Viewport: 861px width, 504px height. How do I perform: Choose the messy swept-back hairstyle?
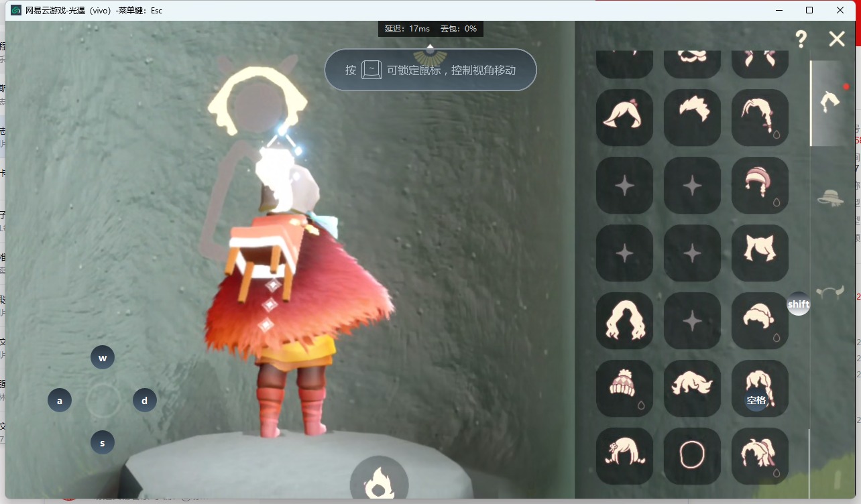pyautogui.click(x=692, y=388)
